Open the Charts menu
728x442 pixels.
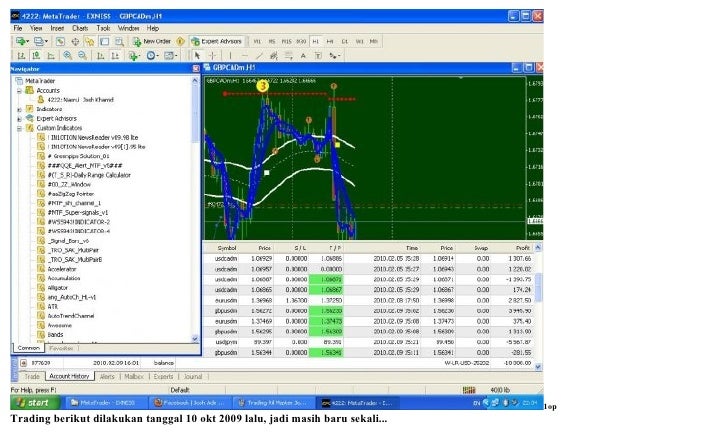(x=80, y=28)
